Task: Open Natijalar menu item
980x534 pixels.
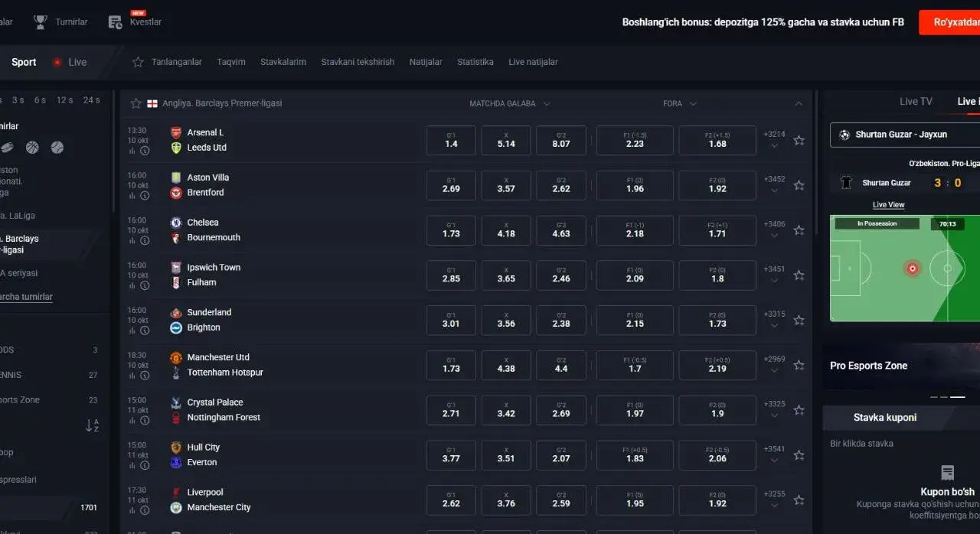Action: (426, 62)
